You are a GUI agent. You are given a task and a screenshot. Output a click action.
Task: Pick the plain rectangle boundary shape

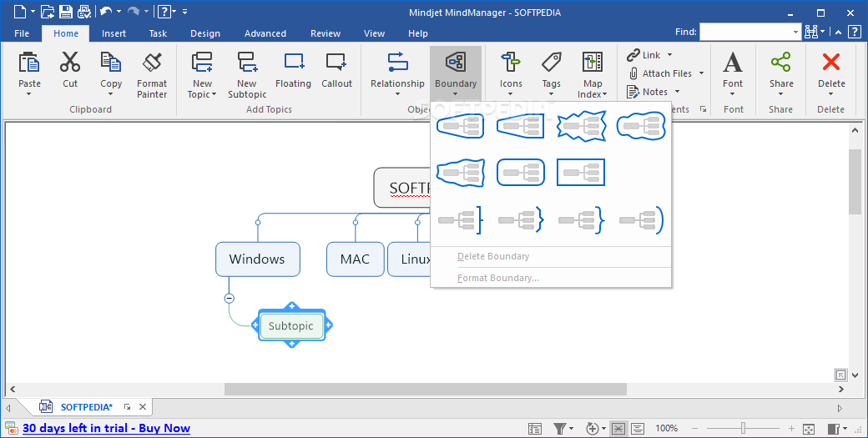(581, 172)
